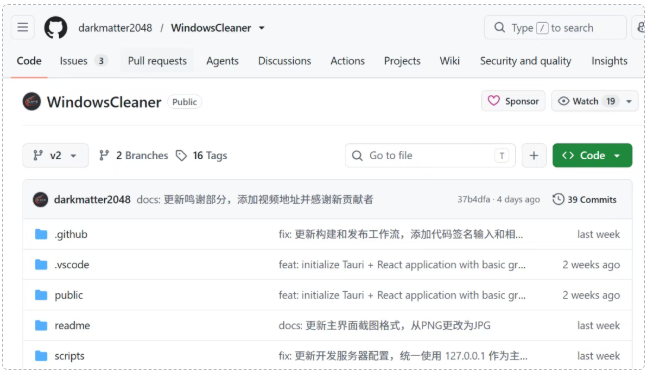Open the public folder
The width and height of the screenshot is (650, 374).
point(69,295)
